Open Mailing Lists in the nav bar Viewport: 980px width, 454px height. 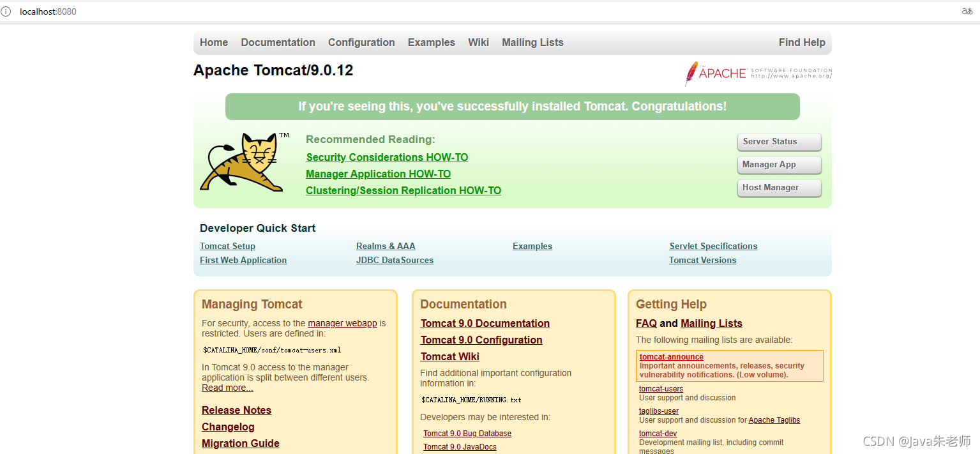pyautogui.click(x=532, y=42)
